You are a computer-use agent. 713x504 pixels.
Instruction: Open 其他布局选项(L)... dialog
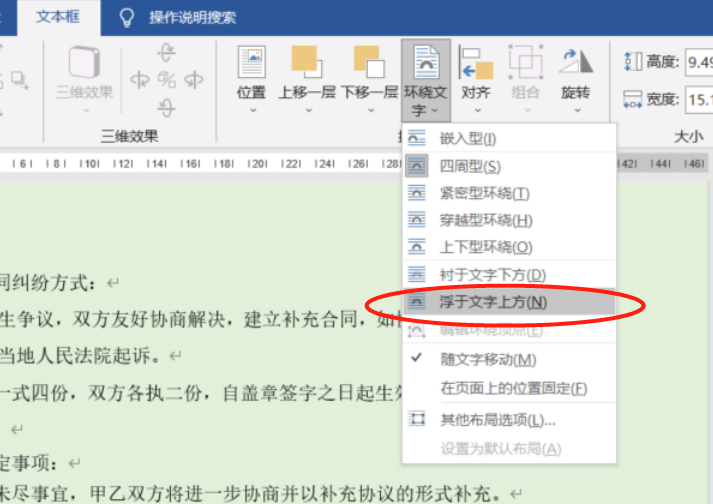[x=509, y=419]
